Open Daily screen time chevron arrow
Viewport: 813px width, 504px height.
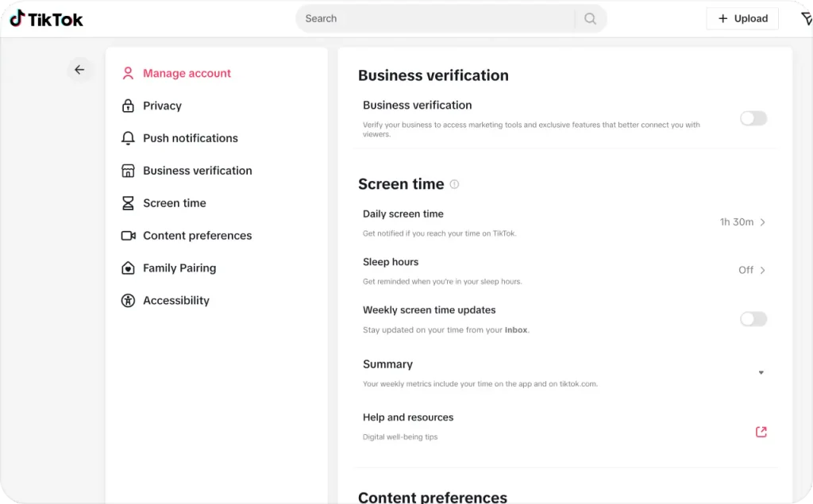(763, 222)
